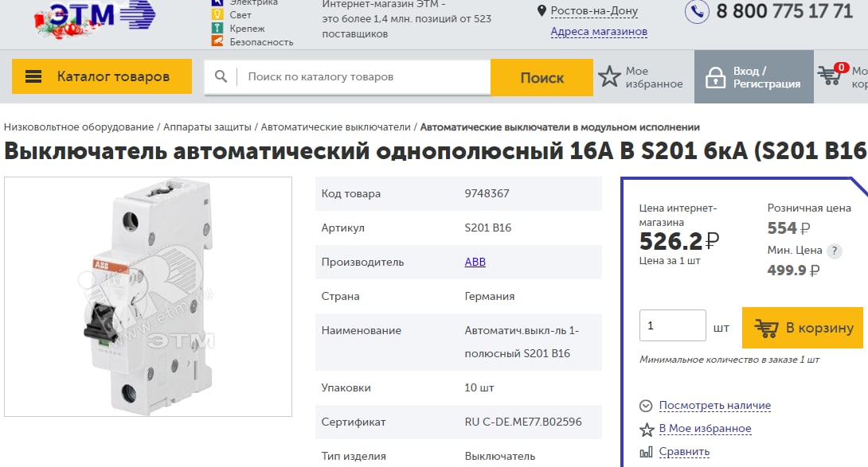Viewport: 868px width, 467px height.
Task: Click the phone number 8 800 775 17 71
Action: (x=784, y=11)
